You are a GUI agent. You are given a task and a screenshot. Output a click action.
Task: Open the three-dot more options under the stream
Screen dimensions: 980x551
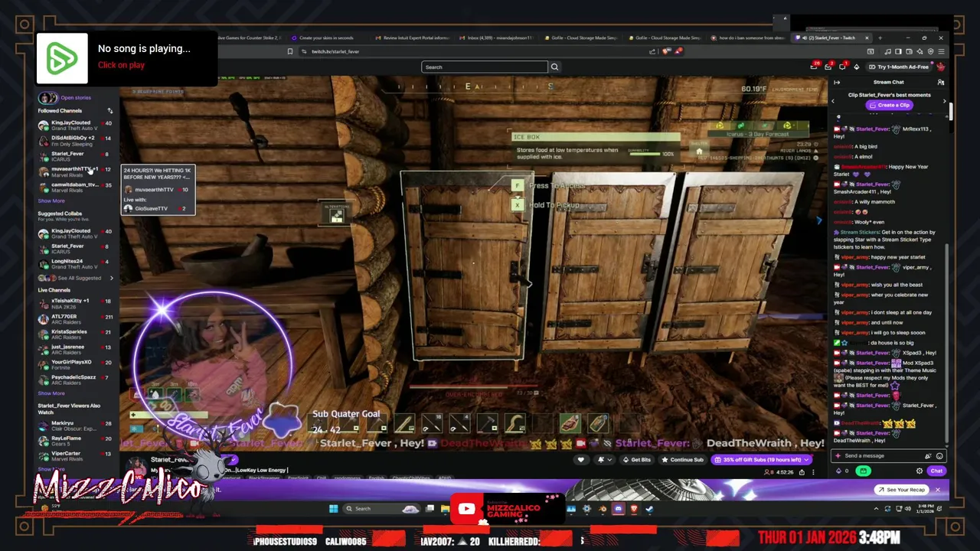tap(813, 472)
